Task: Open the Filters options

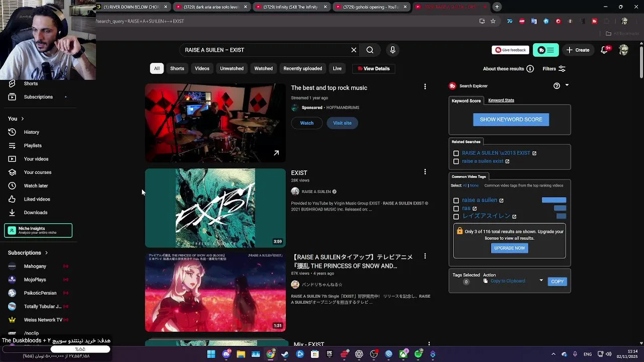Action: coord(554,69)
